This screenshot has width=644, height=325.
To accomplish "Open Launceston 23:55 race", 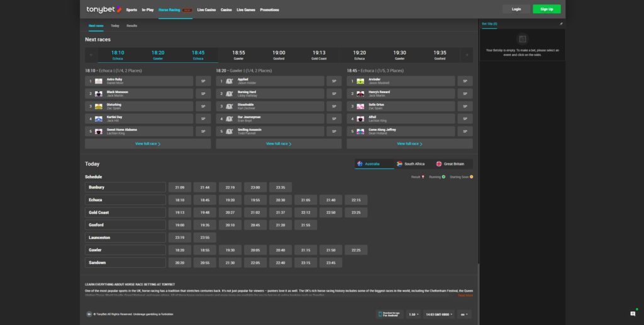I will pos(205,238).
